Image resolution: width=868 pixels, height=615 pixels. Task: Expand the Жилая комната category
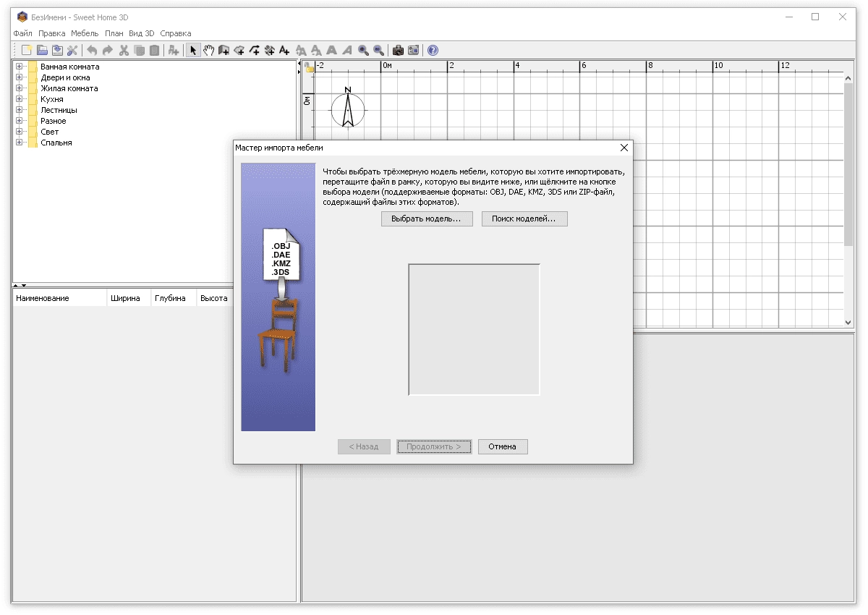19,88
